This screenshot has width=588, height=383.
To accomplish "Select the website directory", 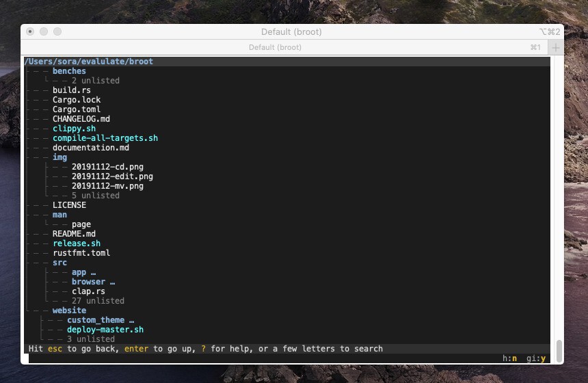I will tap(69, 311).
